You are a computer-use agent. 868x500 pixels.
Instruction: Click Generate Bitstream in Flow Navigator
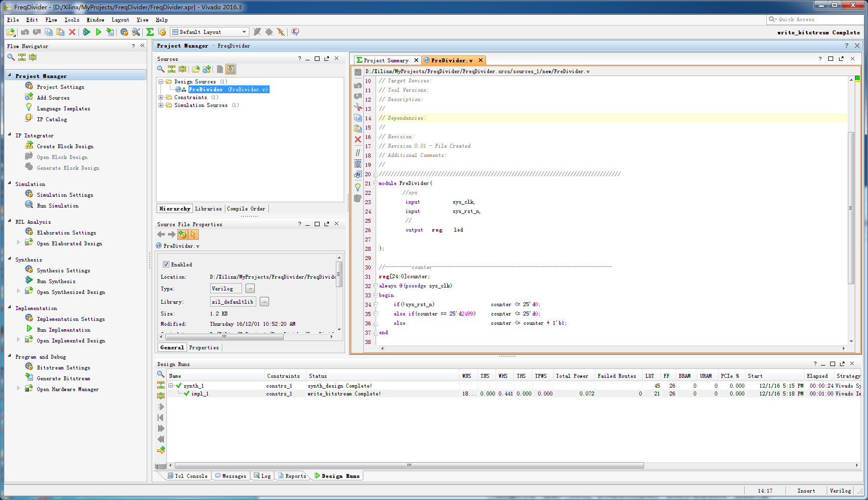(63, 379)
